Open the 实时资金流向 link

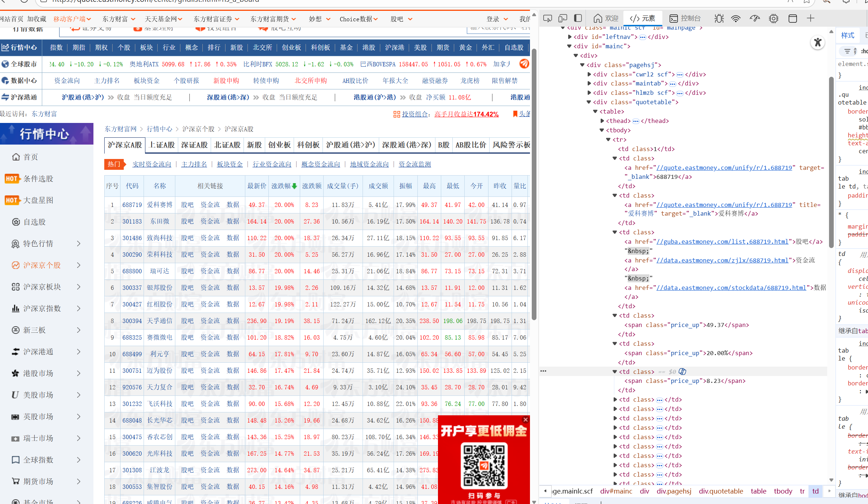152,164
